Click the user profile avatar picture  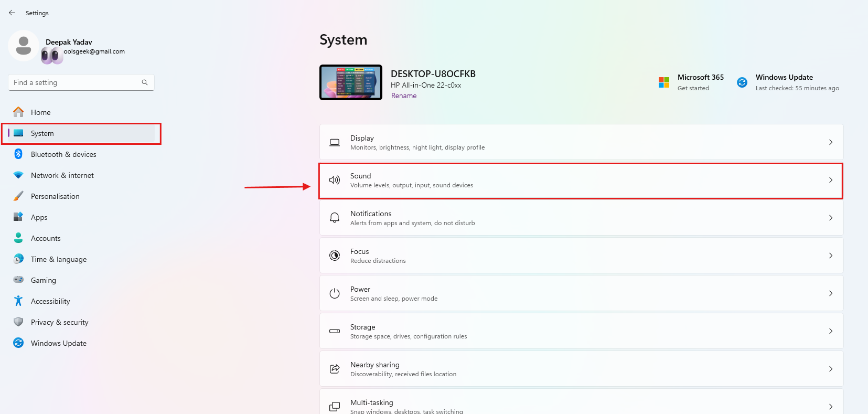tap(24, 46)
